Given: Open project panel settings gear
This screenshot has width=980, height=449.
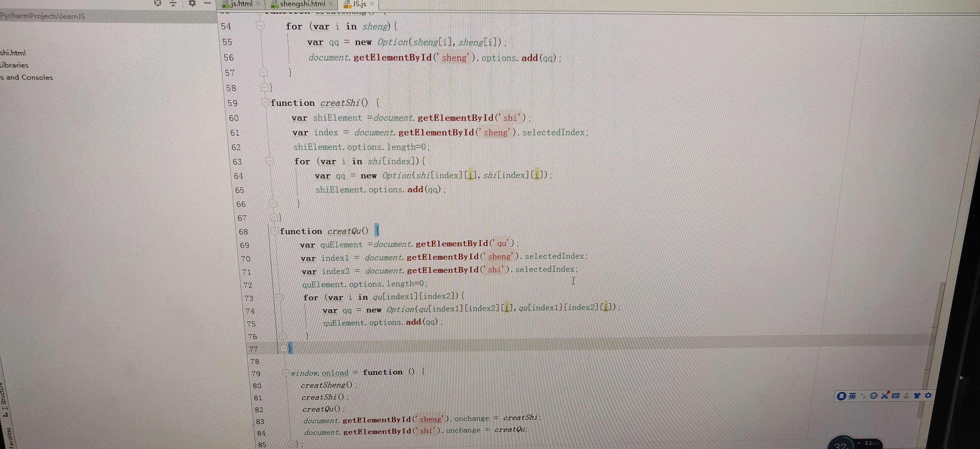Looking at the screenshot, I should click(192, 3).
